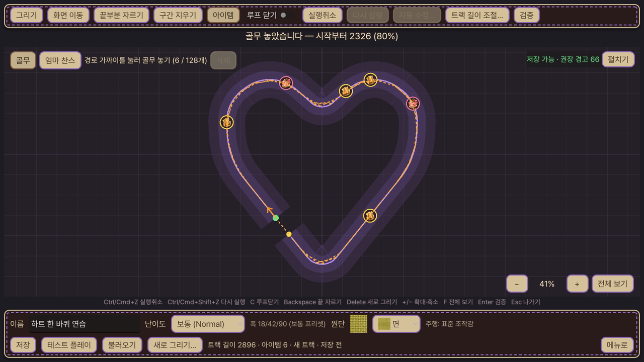This screenshot has height=362, width=644.
Task: Click the pink item on the heart's left lobe
Action: 286,83
